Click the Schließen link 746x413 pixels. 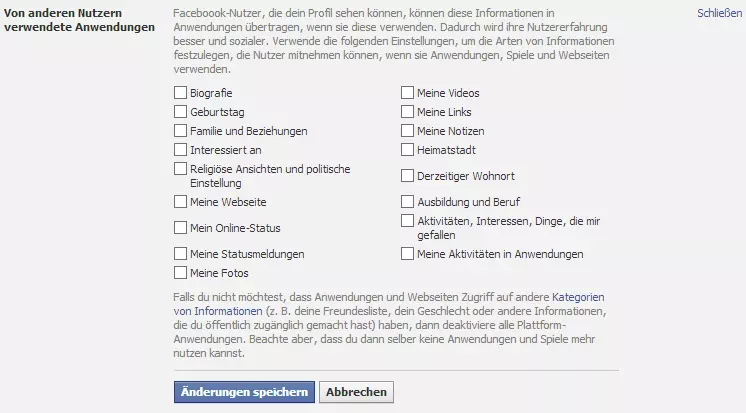pos(719,13)
